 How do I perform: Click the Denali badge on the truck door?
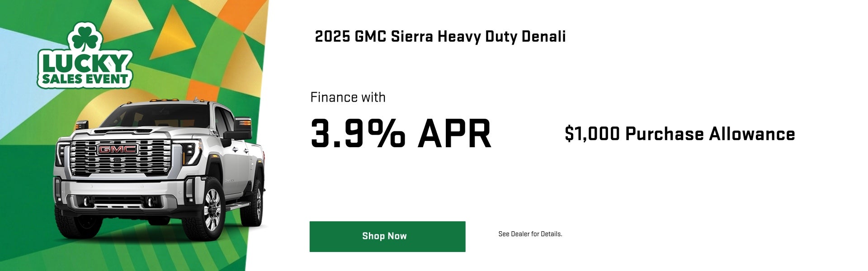[x=228, y=180]
